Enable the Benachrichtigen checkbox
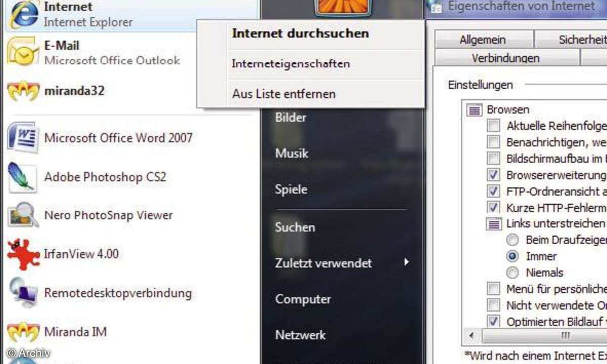The width and height of the screenshot is (607, 364). pos(493,142)
